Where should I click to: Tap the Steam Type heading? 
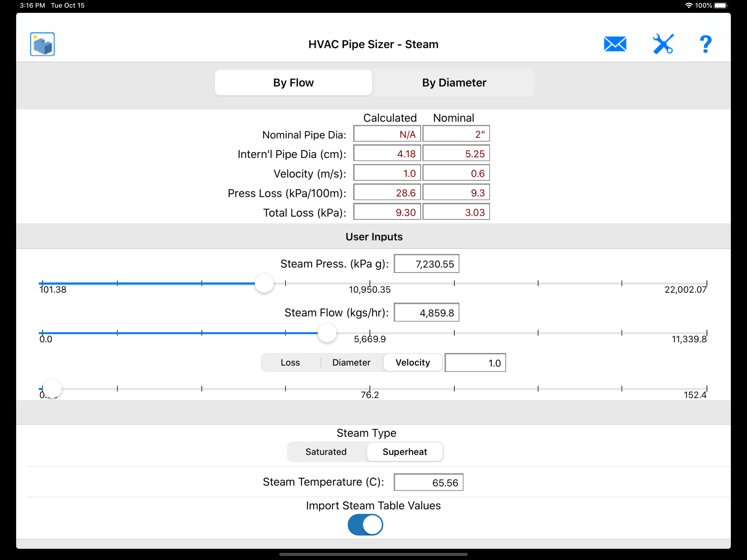pos(366,433)
